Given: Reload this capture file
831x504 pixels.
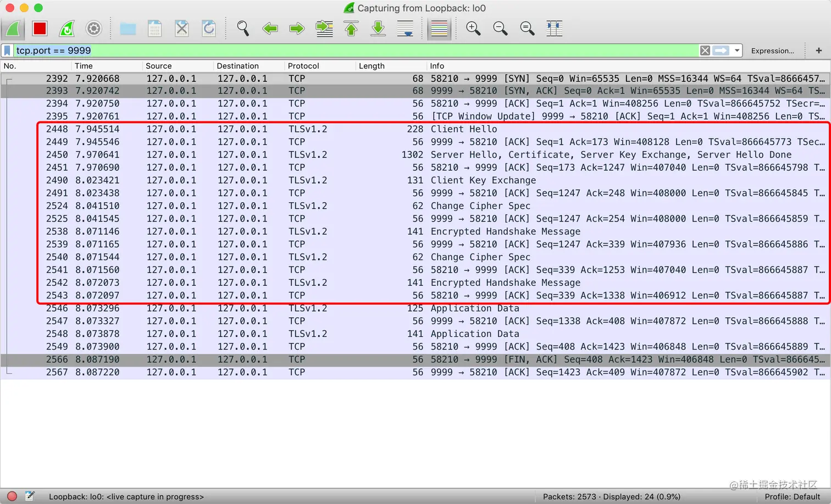Looking at the screenshot, I should point(209,29).
